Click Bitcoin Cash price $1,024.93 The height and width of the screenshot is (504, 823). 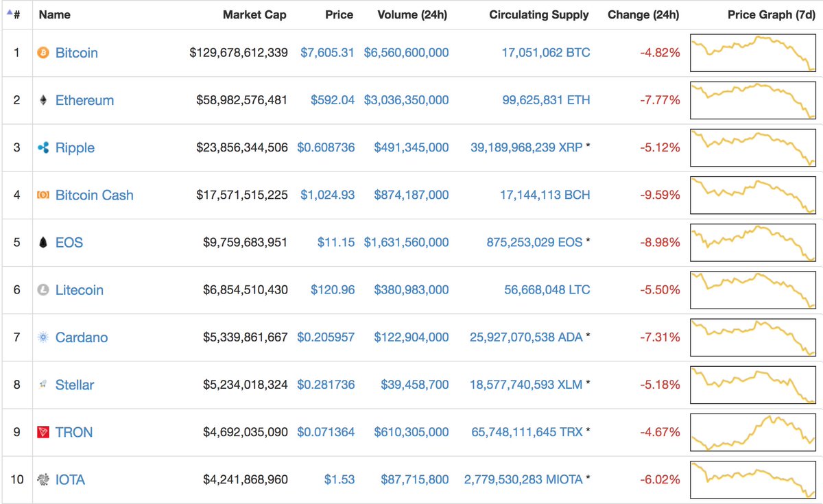tap(327, 195)
